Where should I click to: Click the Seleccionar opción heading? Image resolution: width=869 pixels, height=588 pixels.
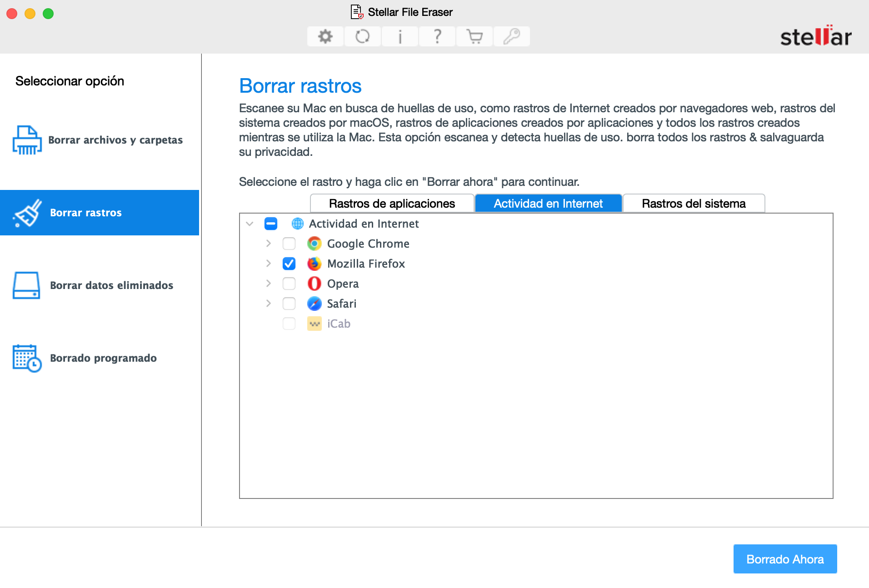click(70, 81)
